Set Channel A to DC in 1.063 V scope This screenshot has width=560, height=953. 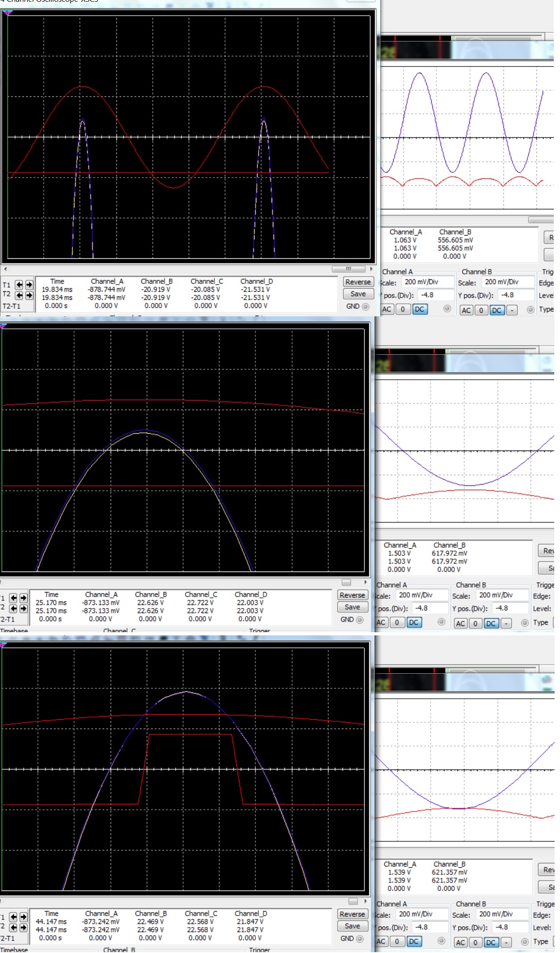pyautogui.click(x=420, y=310)
